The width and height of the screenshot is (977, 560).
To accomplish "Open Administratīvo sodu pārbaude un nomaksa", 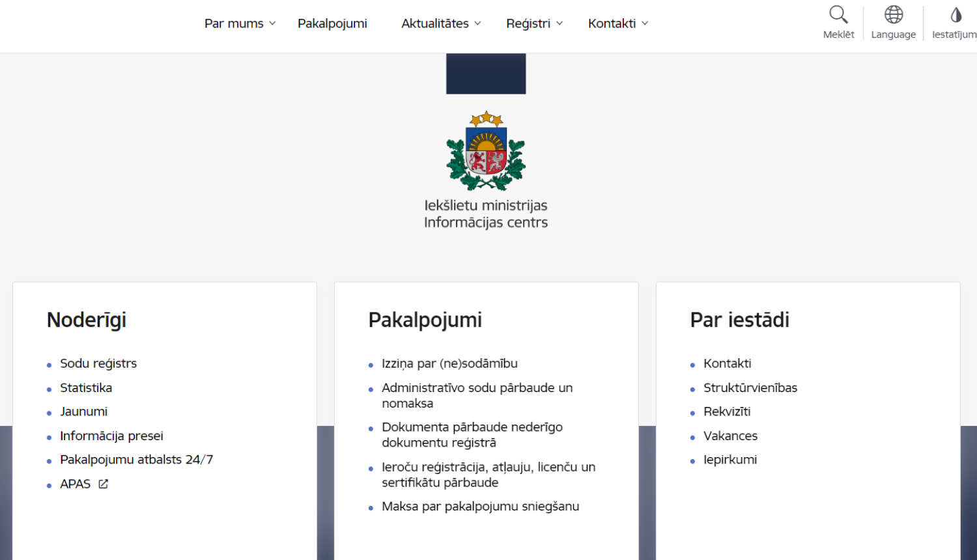I will coord(477,395).
